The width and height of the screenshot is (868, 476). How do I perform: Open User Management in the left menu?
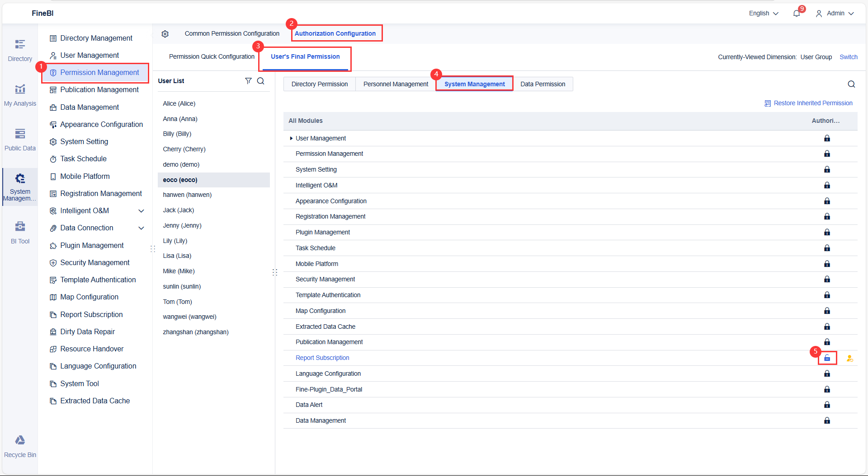[x=90, y=56]
